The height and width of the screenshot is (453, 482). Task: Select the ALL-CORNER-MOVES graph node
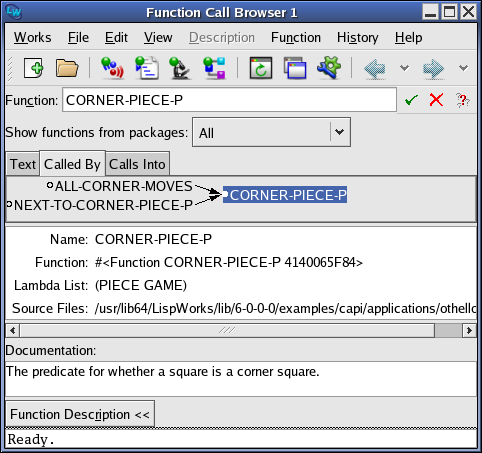click(x=120, y=186)
